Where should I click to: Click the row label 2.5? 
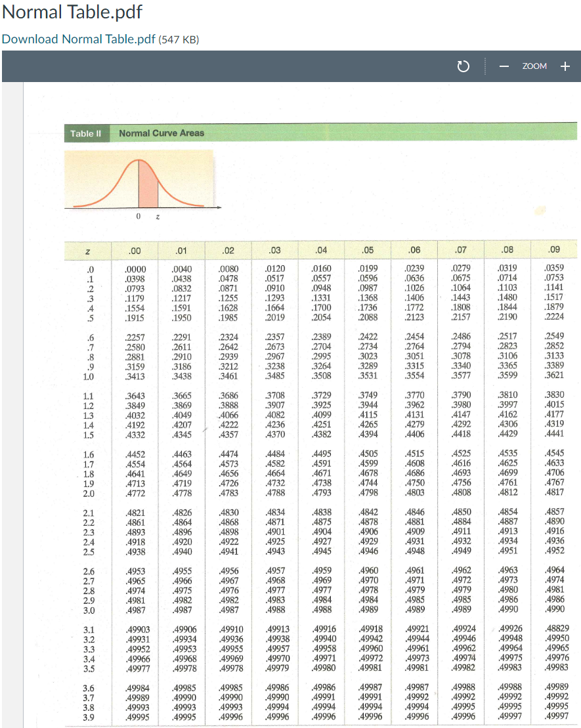[89, 553]
